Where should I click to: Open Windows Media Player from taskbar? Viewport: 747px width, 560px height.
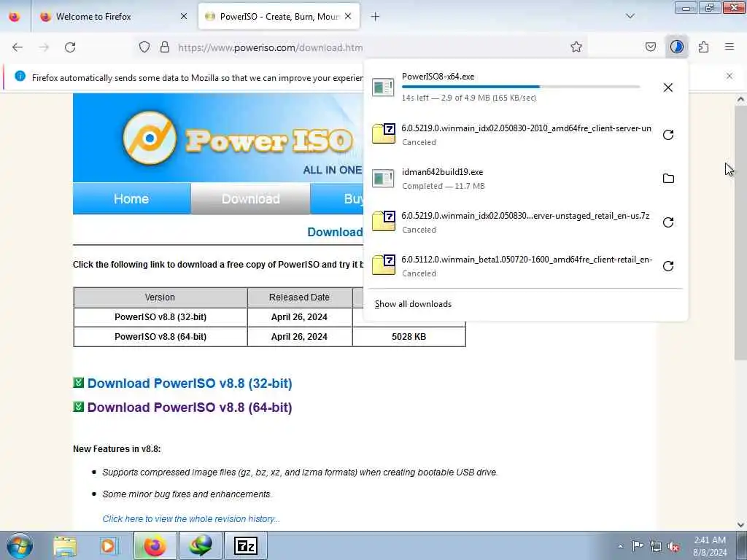tap(109, 545)
